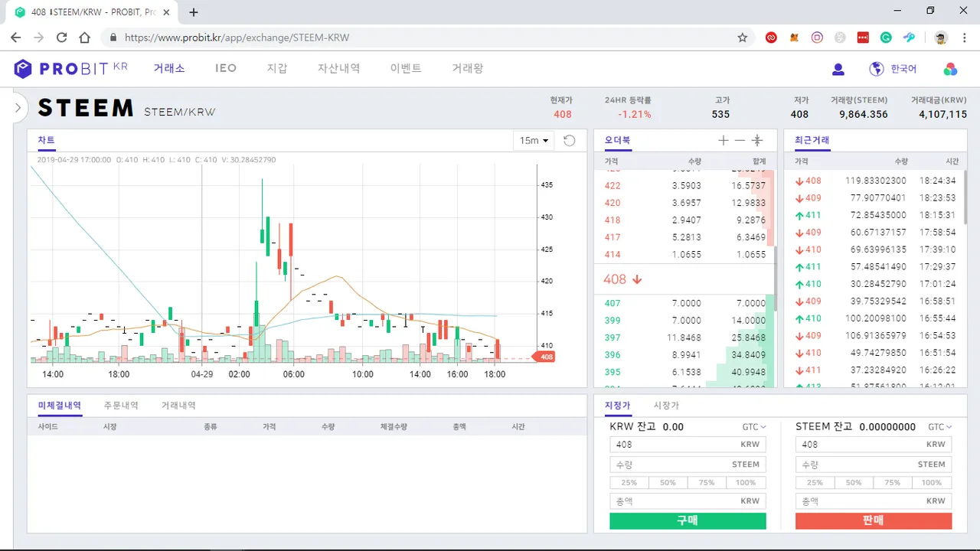The height and width of the screenshot is (551, 980).
Task: Set sell amount to 25%
Action: [x=815, y=483]
